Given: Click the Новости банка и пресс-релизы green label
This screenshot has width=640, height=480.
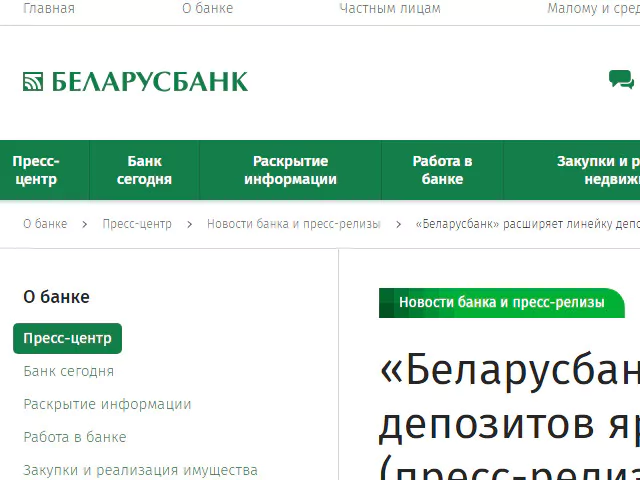Looking at the screenshot, I should point(502,303).
